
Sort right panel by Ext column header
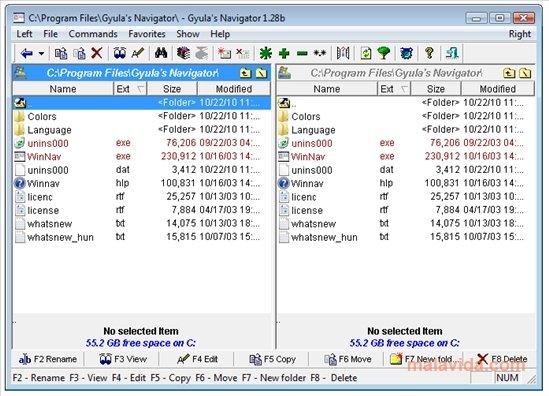point(394,89)
